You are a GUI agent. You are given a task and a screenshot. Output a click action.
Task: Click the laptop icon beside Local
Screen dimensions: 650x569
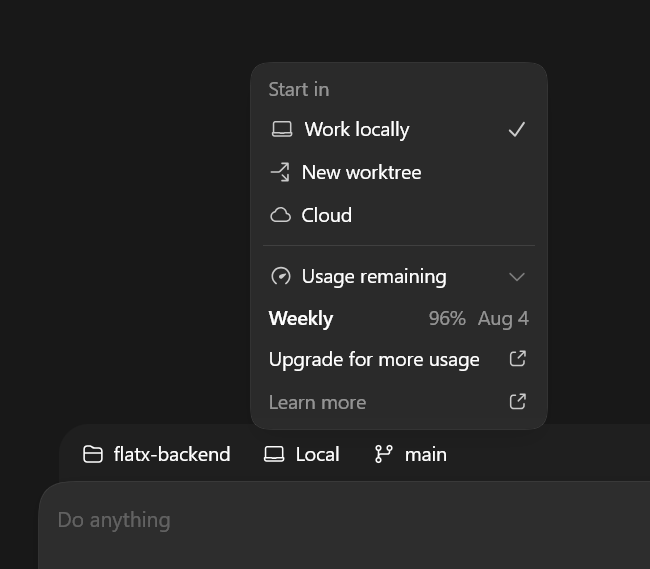coord(274,454)
